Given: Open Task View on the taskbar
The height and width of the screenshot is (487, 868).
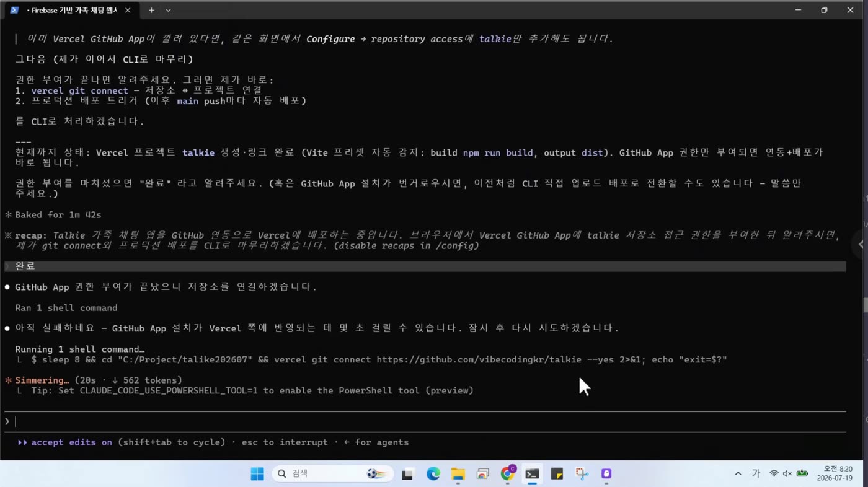Looking at the screenshot, I should click(407, 474).
